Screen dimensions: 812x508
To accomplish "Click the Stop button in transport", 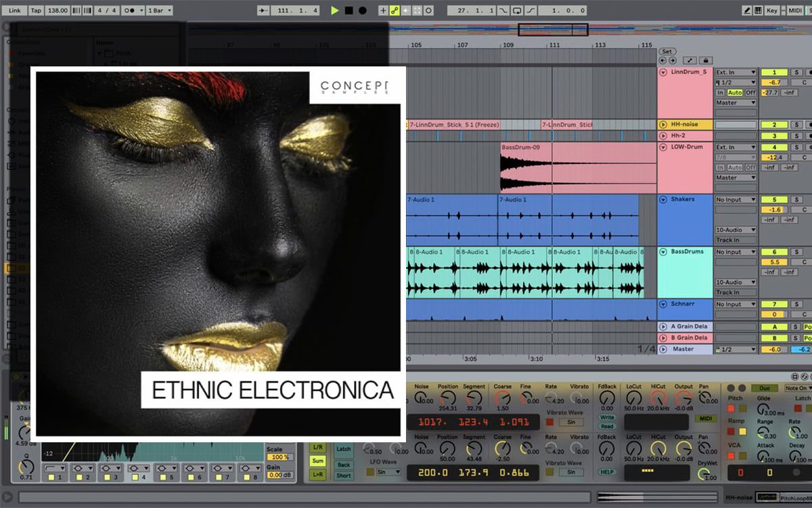I will tap(348, 11).
